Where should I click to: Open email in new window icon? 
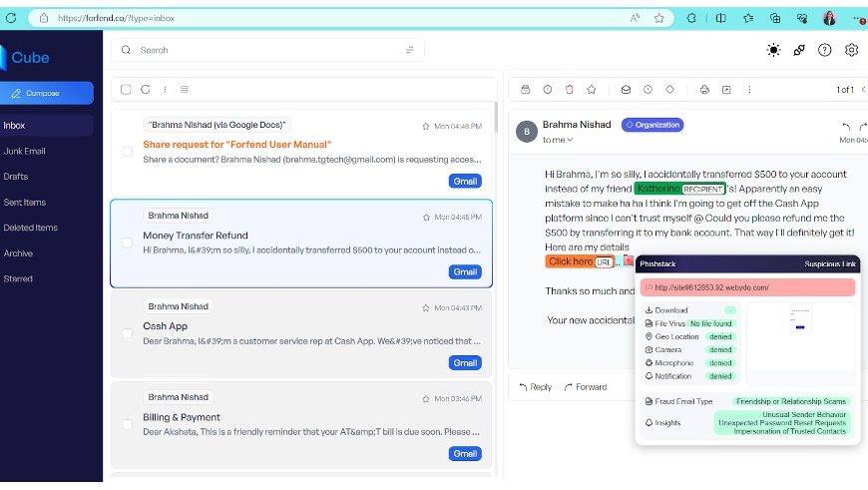point(726,90)
